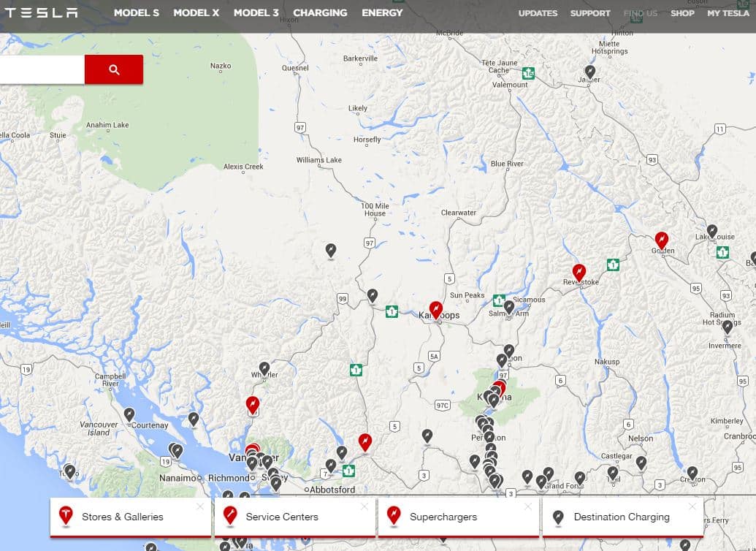Open the Updates link
This screenshot has height=551, width=756.
538,13
